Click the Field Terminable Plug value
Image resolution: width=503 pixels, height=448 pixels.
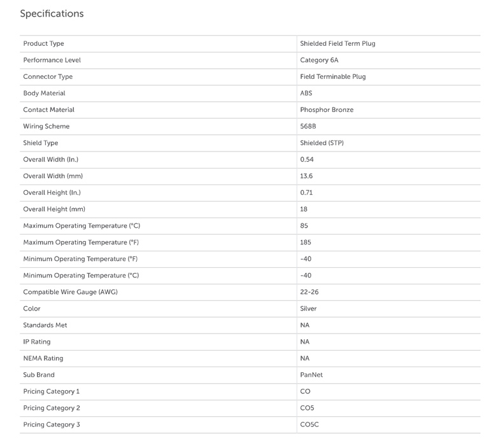[332, 77]
